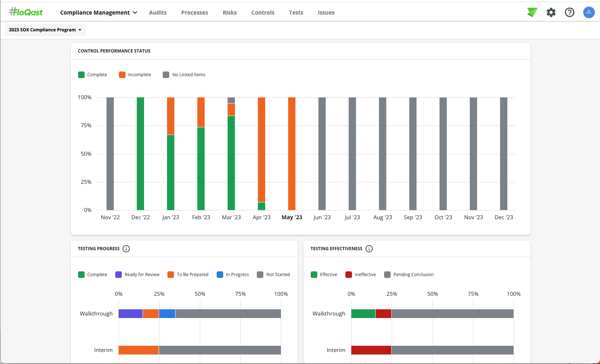Click the JL user avatar
Viewport: 600px width, 364px height.
(x=589, y=12)
